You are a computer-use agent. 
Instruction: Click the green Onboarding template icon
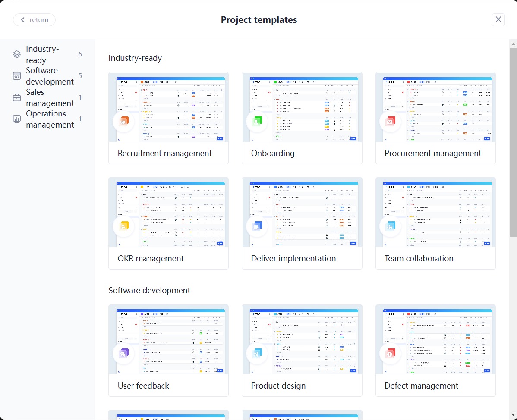257,122
